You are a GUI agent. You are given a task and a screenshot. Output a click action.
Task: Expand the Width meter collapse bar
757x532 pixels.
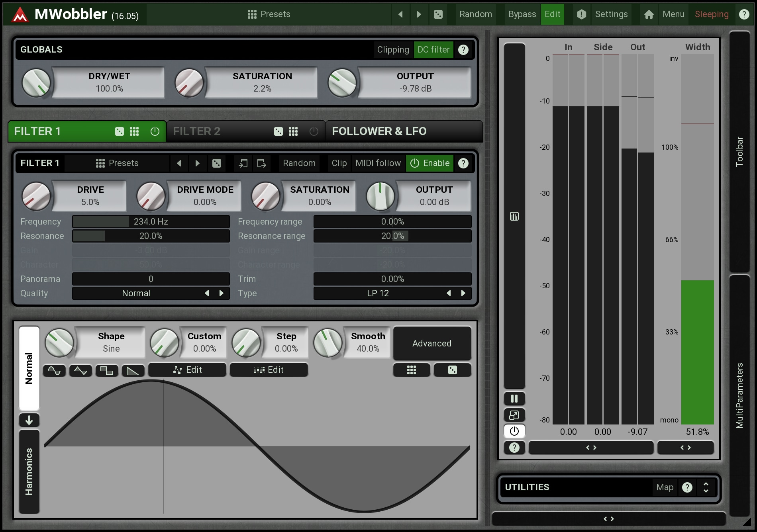tap(685, 448)
